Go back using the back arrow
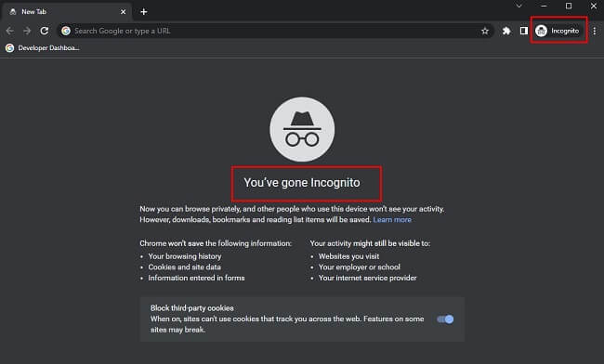Image resolution: width=604 pixels, height=364 pixels. click(10, 31)
